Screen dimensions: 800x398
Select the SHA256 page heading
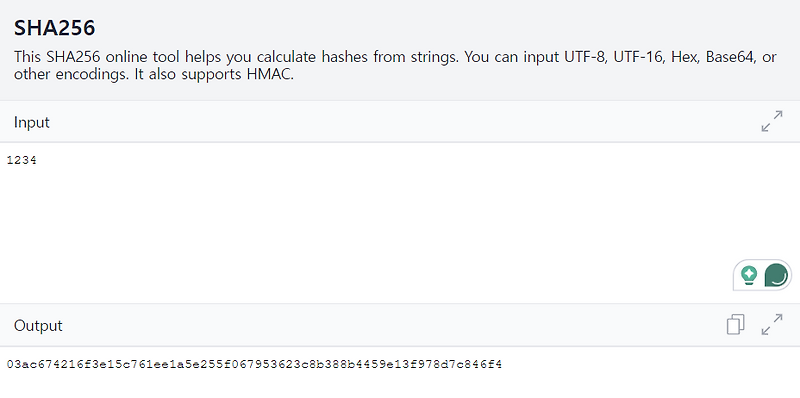(54, 28)
